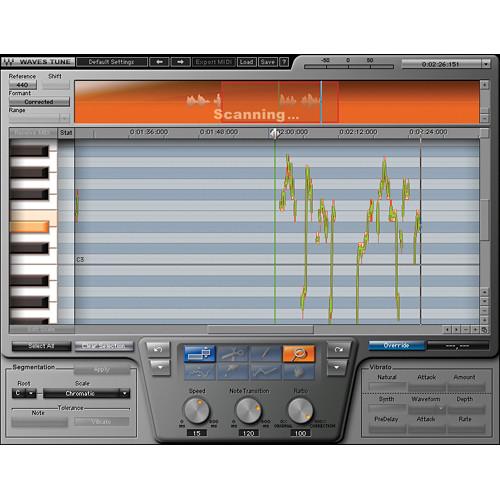Image resolution: width=500 pixels, height=500 pixels.
Task: Click the Speed value field showing 15
Action: click(197, 433)
